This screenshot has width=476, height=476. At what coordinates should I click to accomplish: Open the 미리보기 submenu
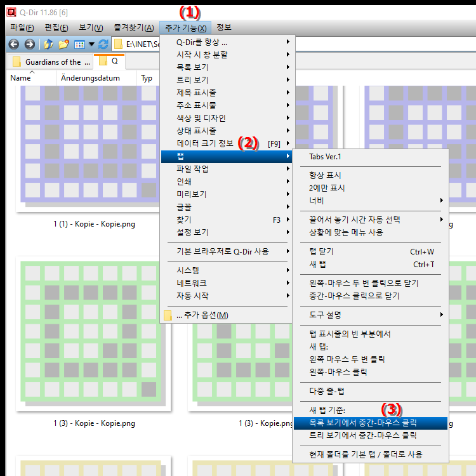226,194
